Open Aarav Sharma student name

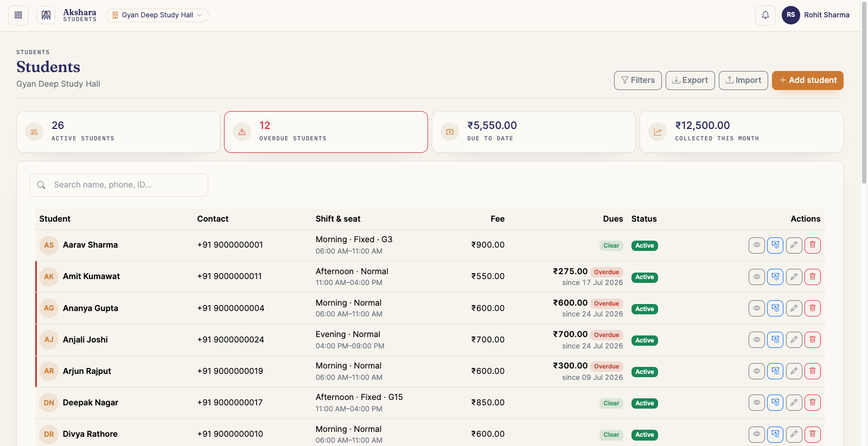[90, 245]
